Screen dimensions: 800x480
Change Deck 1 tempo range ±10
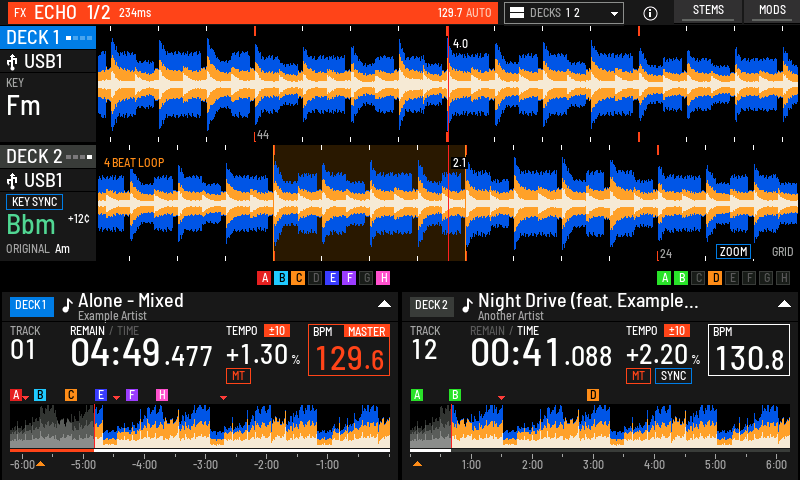coord(277,331)
